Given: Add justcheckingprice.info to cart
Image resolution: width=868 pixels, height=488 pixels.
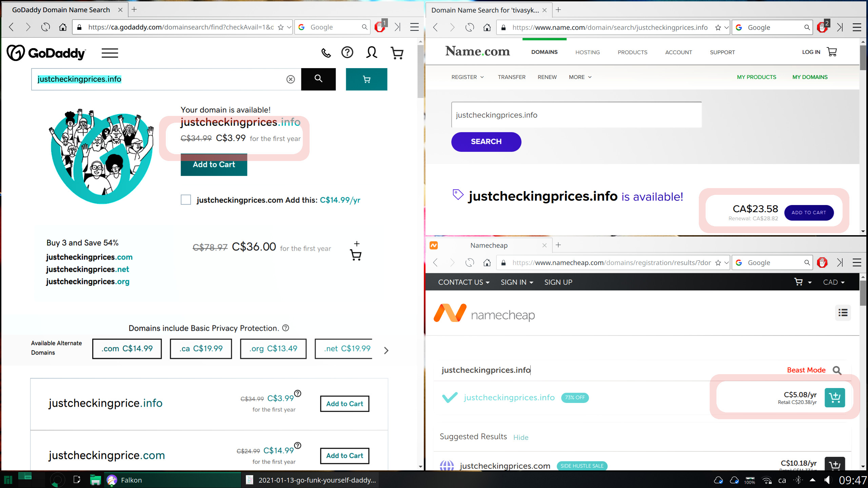Looking at the screenshot, I should pyautogui.click(x=344, y=403).
